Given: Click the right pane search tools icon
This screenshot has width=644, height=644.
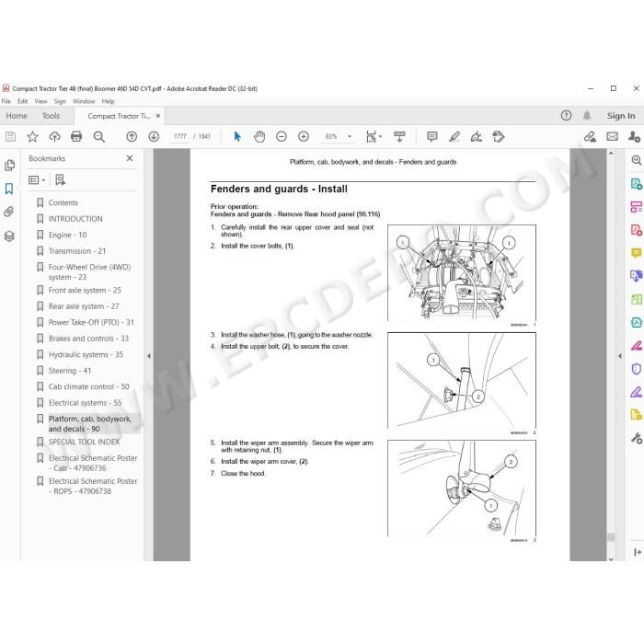Looking at the screenshot, I should [637, 160].
